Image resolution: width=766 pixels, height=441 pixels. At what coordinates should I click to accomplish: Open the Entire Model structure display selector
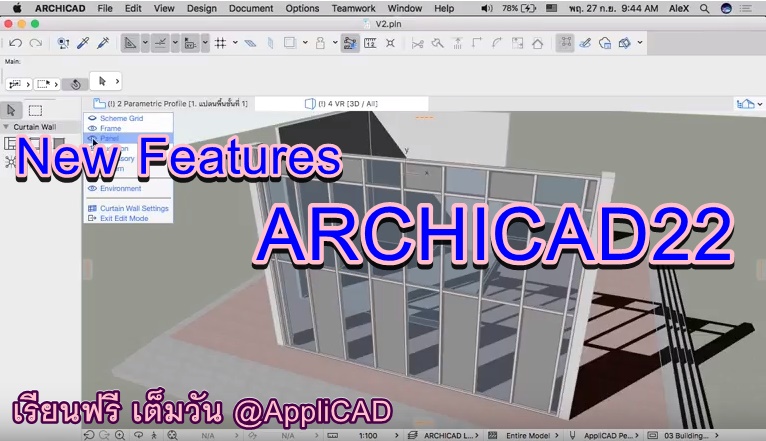click(x=528, y=436)
